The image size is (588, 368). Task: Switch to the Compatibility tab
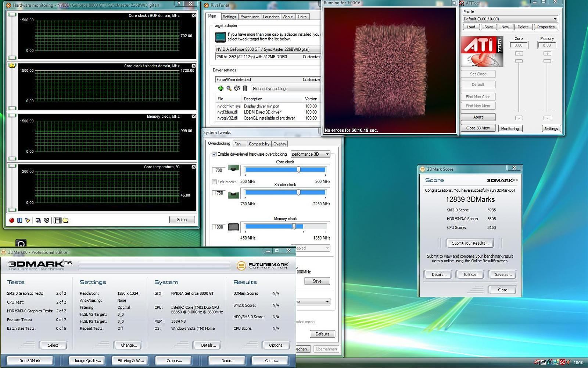[x=259, y=144]
